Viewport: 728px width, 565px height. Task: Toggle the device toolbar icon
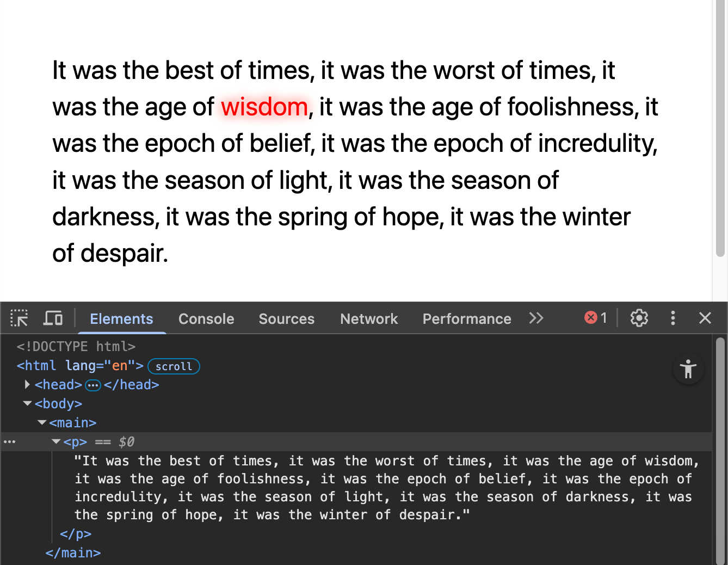(53, 318)
